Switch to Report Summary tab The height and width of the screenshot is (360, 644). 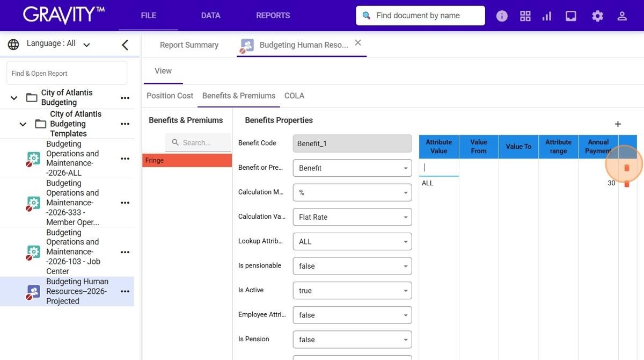189,45
